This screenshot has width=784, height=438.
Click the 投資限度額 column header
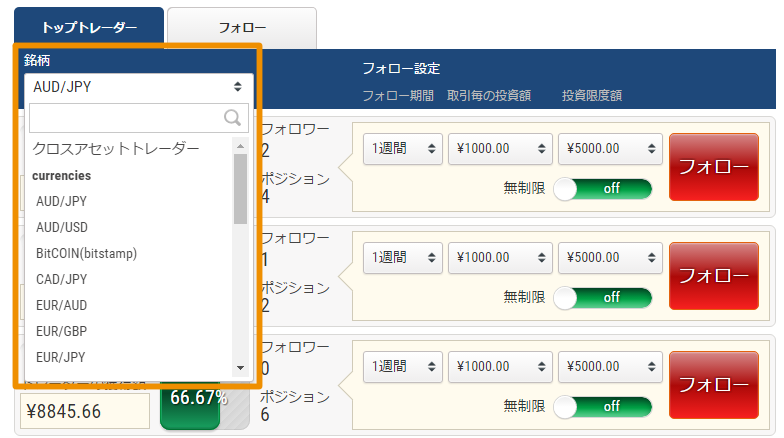click(x=592, y=96)
